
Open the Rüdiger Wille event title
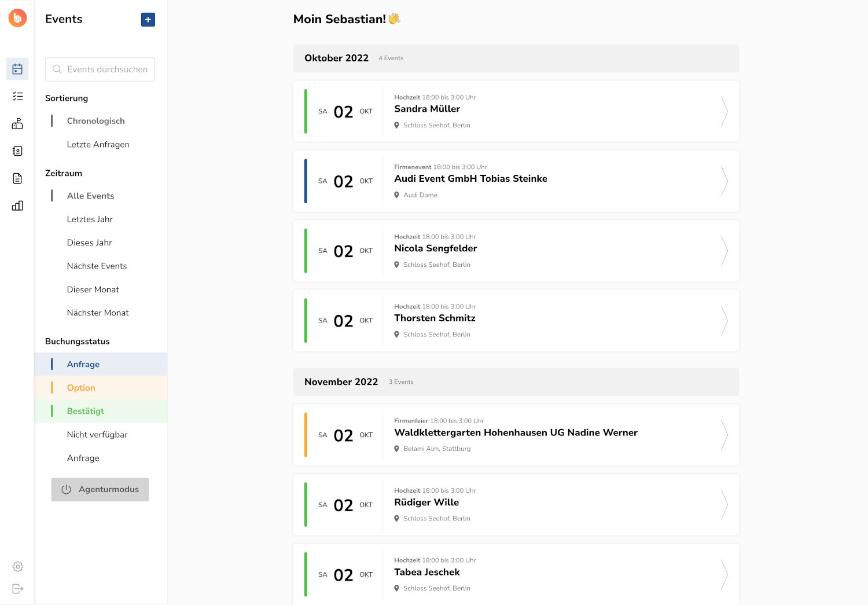[426, 503]
